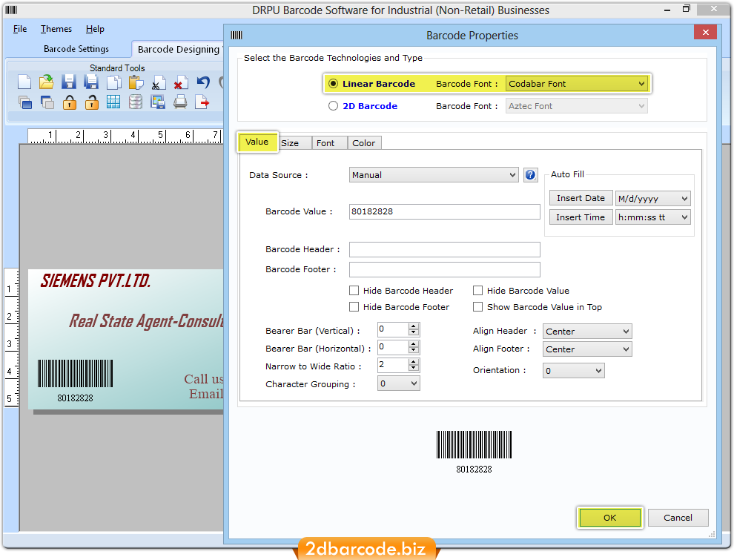Increase Bearer Bar (Horizontal) value
The width and height of the screenshot is (734, 560).
coord(414,344)
